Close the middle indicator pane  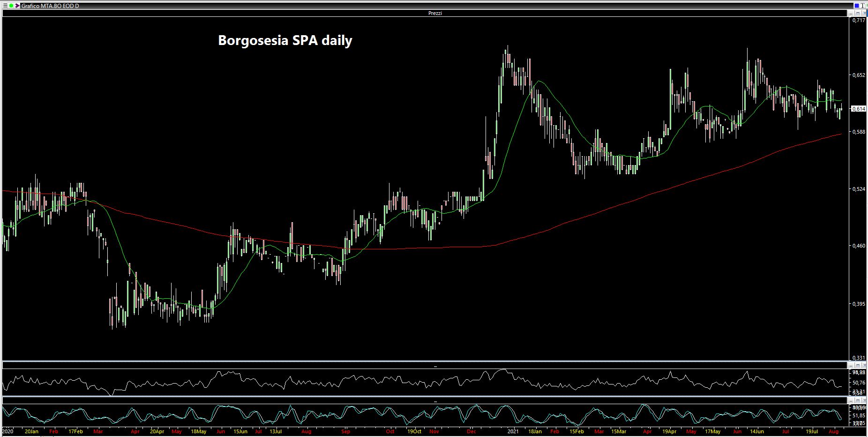[x=864, y=365]
